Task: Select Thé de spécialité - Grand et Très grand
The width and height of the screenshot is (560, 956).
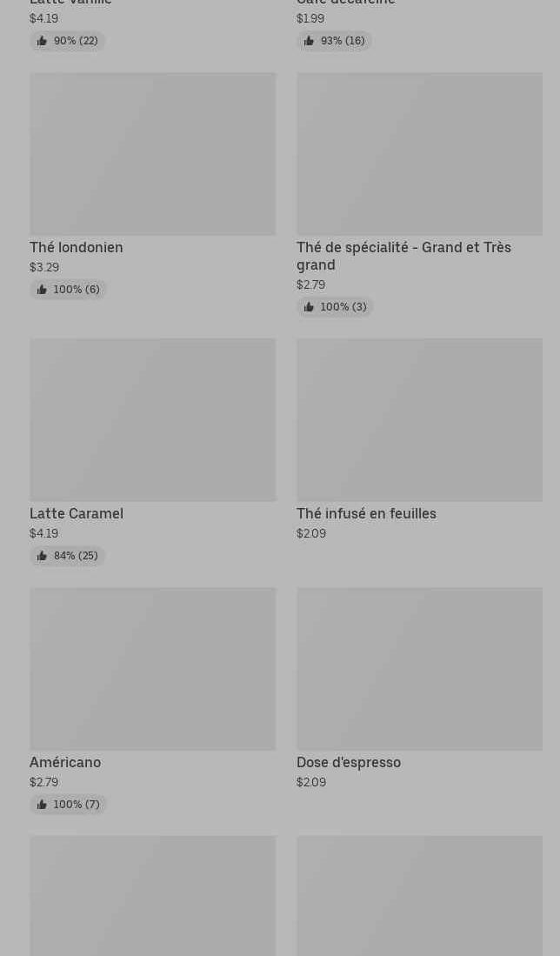Action: click(403, 256)
